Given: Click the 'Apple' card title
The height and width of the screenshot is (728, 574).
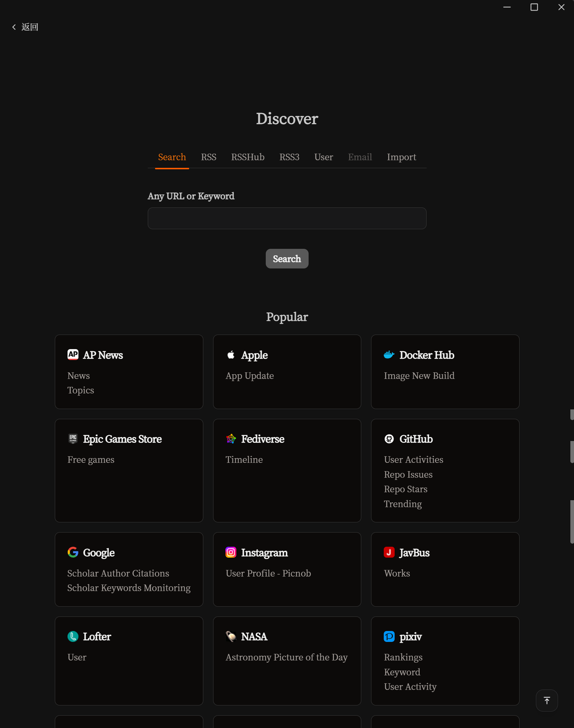Looking at the screenshot, I should click(x=255, y=355).
